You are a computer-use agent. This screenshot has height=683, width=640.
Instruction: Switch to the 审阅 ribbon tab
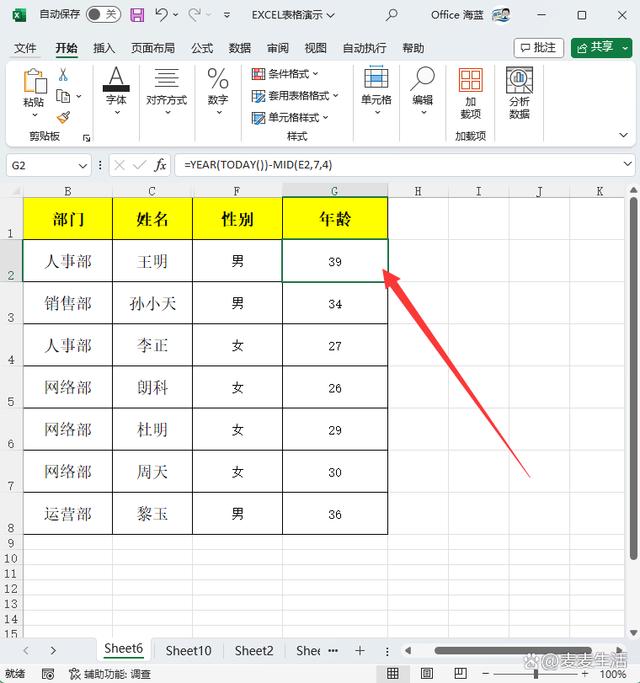click(x=278, y=48)
